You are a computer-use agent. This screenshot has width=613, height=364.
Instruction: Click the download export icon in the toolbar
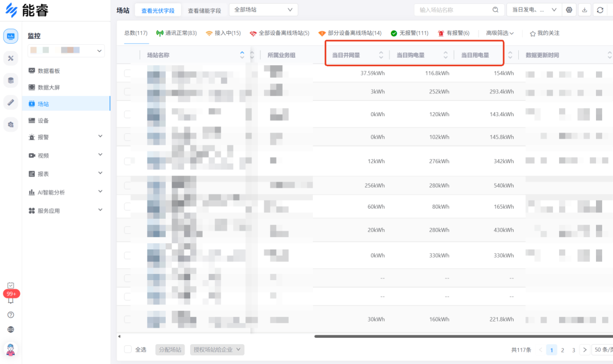[x=585, y=10]
